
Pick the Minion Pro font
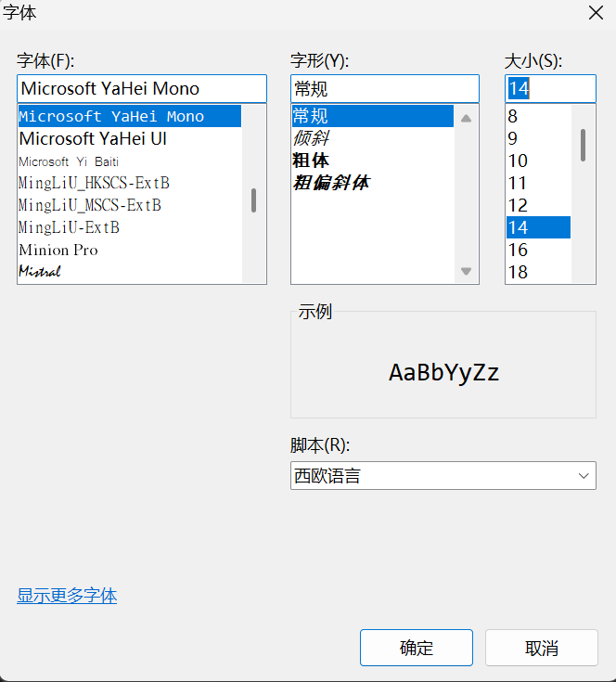point(58,250)
